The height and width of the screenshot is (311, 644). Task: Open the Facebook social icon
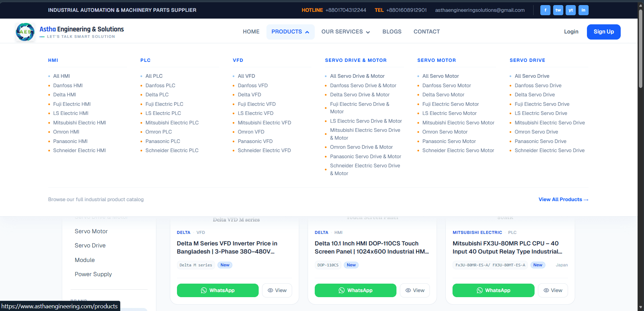tap(545, 10)
